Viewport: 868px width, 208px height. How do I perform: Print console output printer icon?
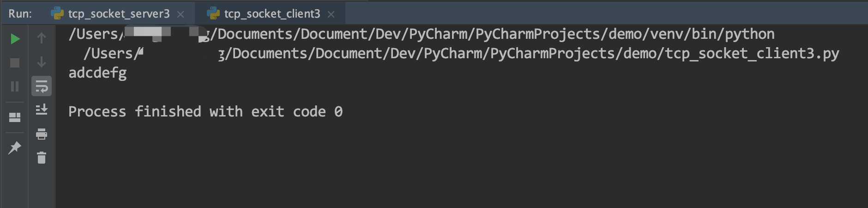pyautogui.click(x=42, y=134)
